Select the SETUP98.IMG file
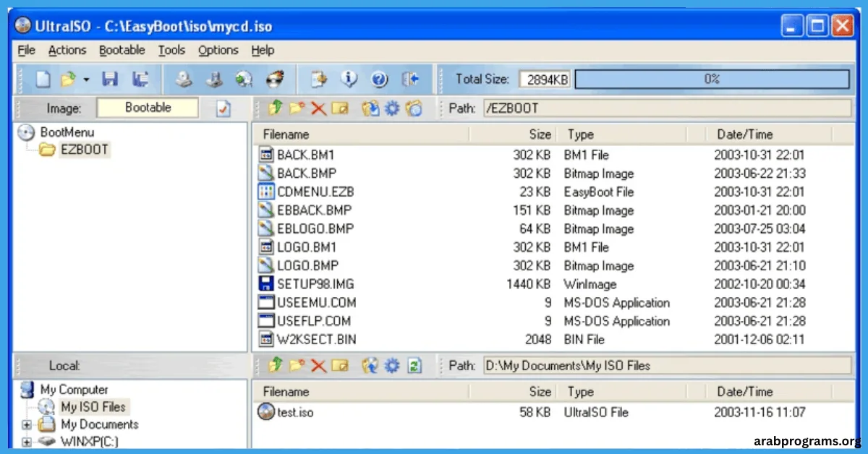This screenshot has height=454, width=868. pos(315,284)
